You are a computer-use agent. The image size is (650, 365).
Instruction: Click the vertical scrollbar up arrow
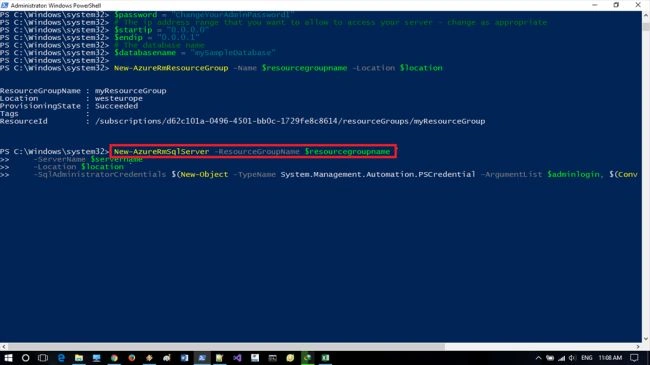coord(646,15)
